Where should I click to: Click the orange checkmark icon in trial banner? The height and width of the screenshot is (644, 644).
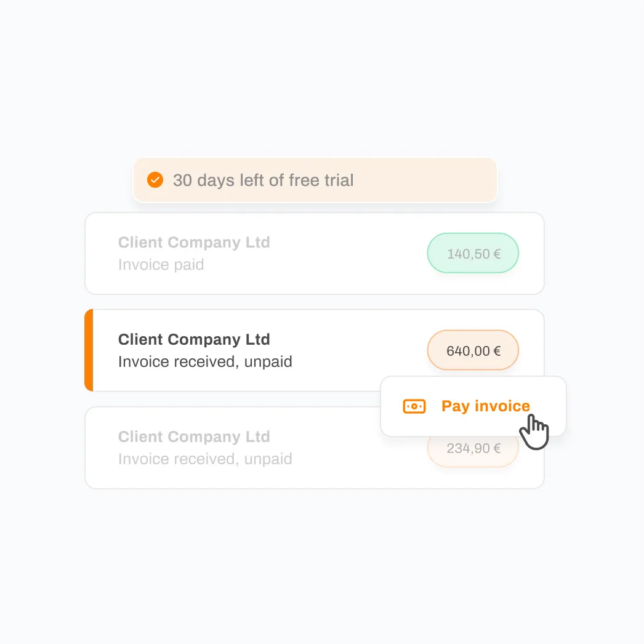155,180
